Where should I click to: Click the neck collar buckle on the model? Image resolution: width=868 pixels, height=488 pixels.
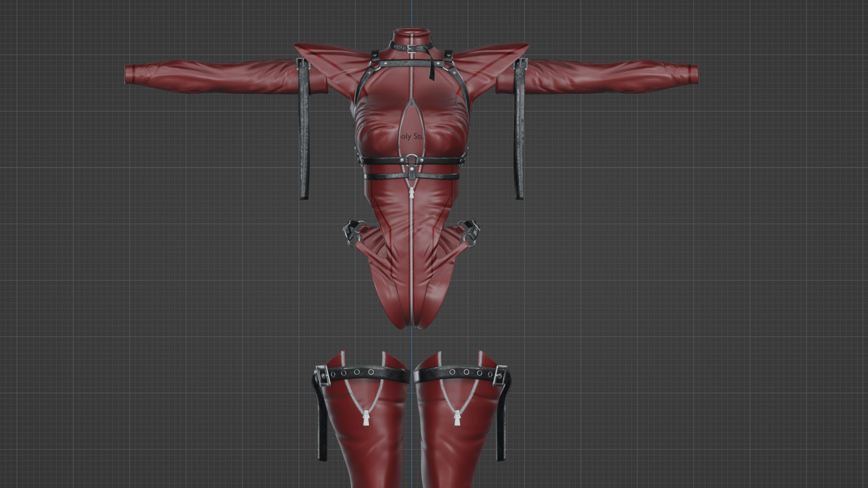411,49
